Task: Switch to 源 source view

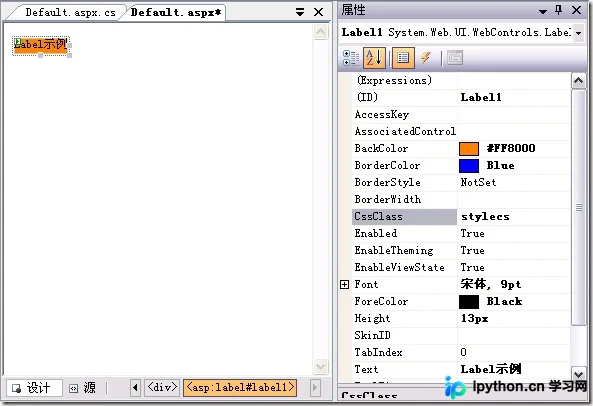Action: click(83, 387)
